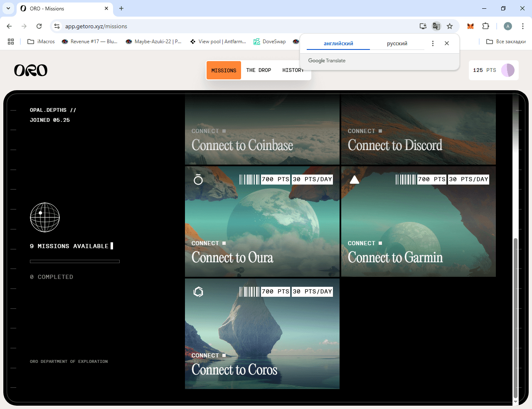Open the Connect to Oura mission

(262, 222)
